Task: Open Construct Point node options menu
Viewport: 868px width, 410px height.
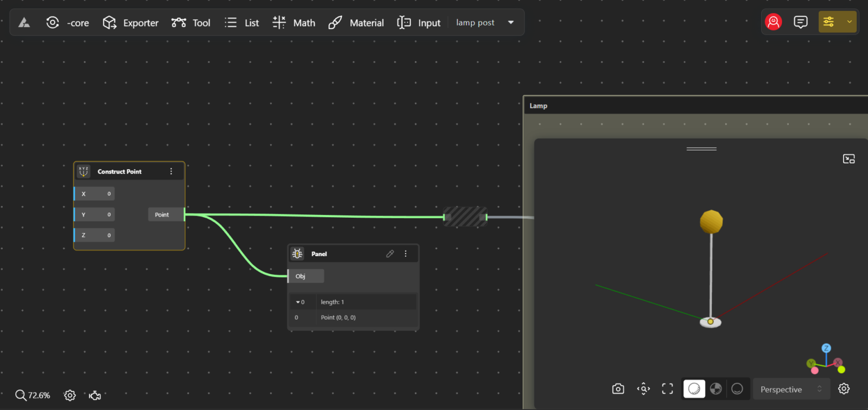Action: [x=172, y=171]
